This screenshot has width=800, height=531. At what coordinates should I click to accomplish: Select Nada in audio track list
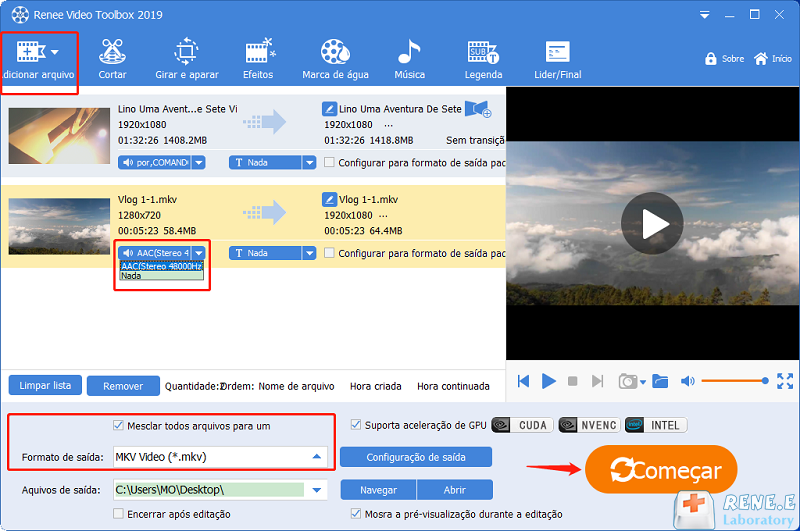[x=161, y=275]
